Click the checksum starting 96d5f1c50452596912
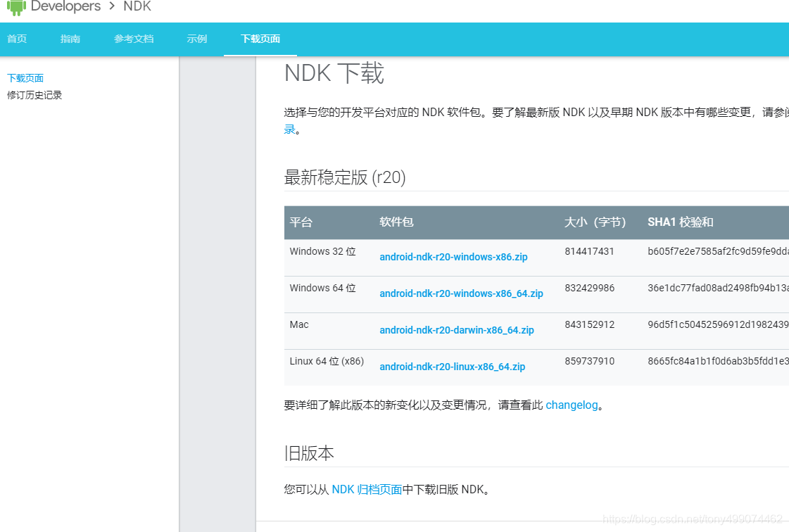This screenshot has width=789, height=532. (718, 324)
